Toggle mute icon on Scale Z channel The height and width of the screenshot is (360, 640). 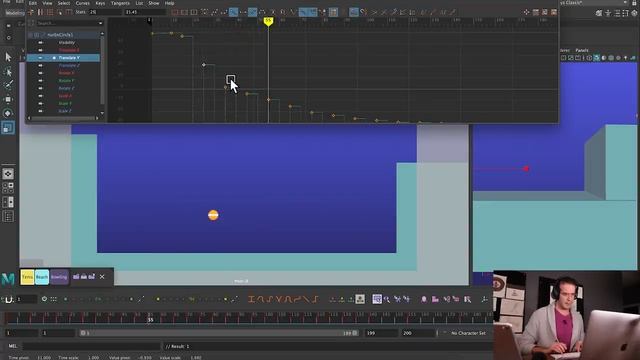coord(40,111)
